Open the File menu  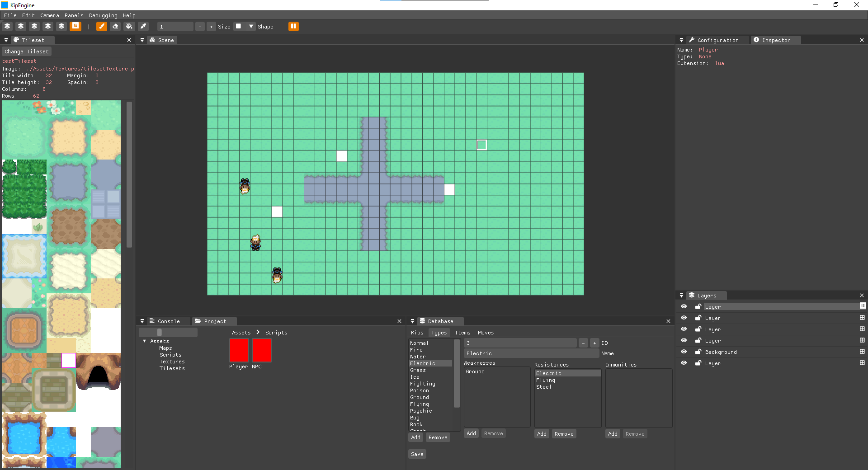[x=10, y=15]
